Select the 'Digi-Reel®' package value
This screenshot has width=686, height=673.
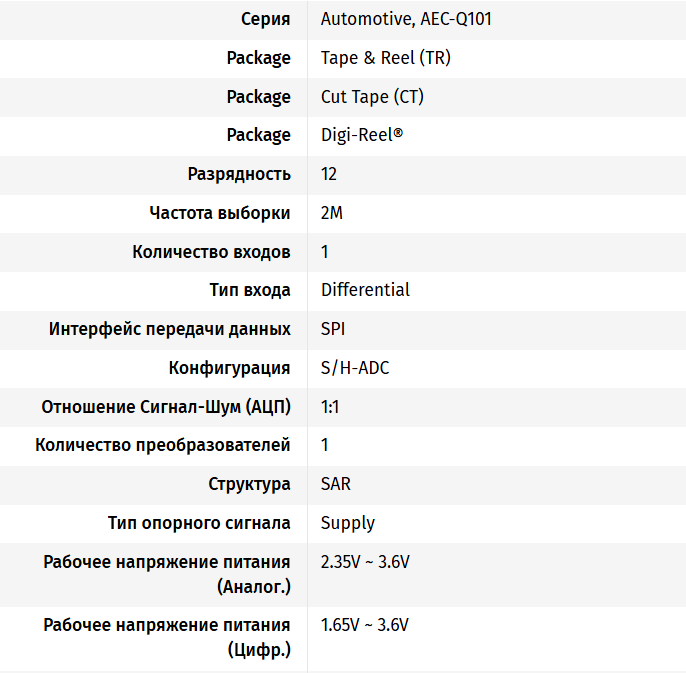pyautogui.click(x=361, y=135)
